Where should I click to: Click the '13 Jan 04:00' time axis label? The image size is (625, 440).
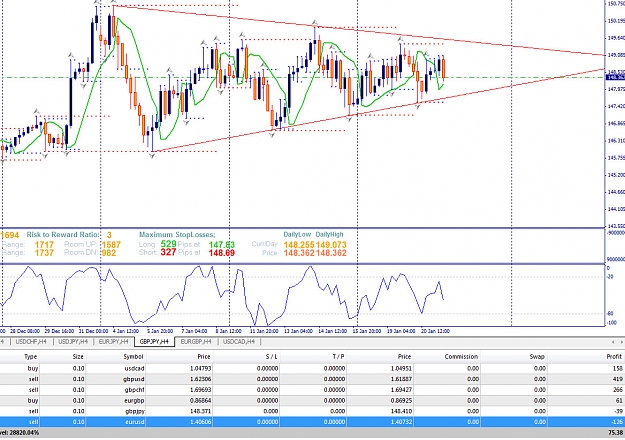pos(298,331)
